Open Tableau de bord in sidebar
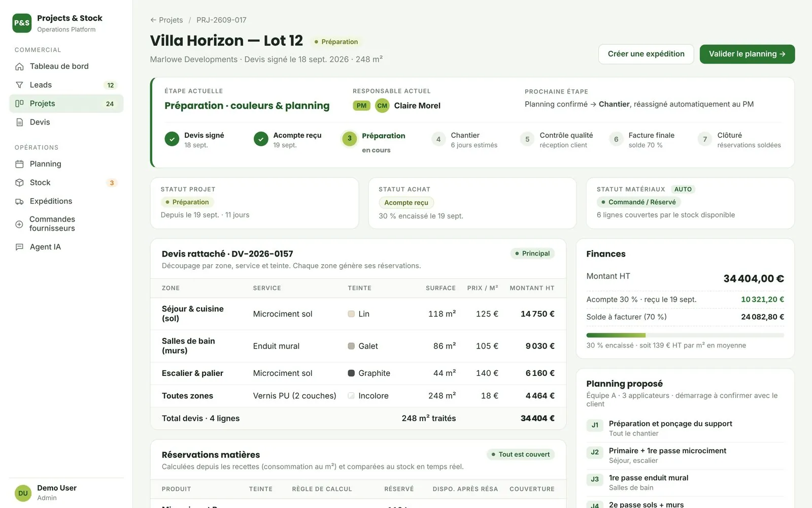 click(66, 67)
